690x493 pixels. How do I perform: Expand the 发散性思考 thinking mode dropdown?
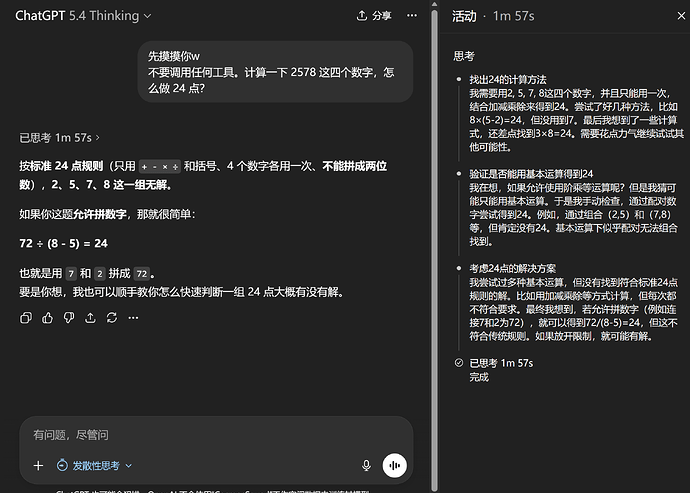click(x=95, y=465)
